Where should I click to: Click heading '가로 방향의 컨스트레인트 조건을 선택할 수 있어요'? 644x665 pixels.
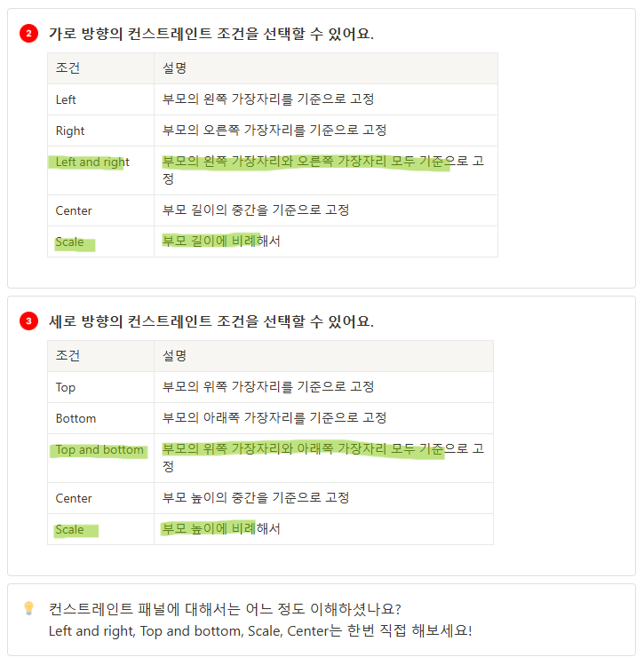[x=211, y=34]
